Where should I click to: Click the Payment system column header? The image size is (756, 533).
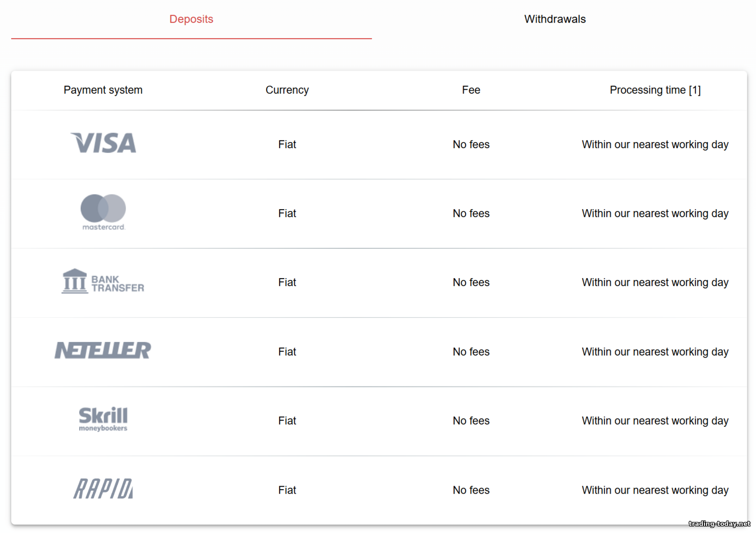[x=103, y=90]
